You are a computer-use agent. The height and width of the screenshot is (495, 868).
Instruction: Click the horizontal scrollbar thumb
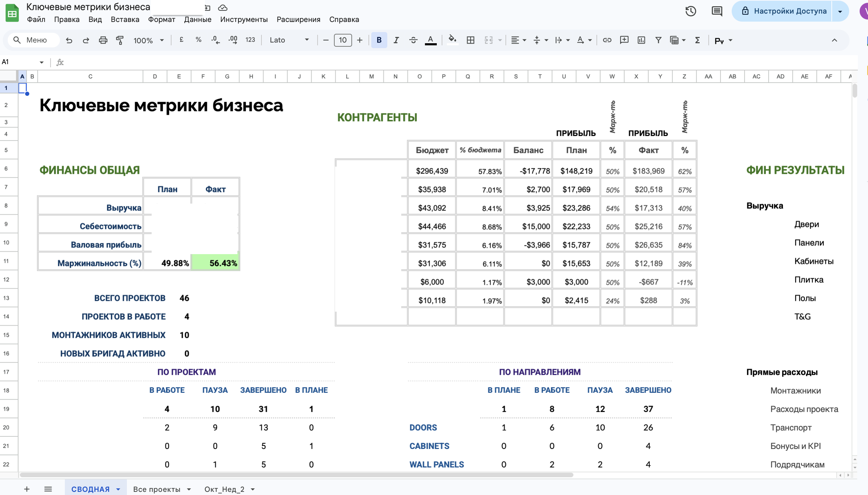[x=296, y=475]
